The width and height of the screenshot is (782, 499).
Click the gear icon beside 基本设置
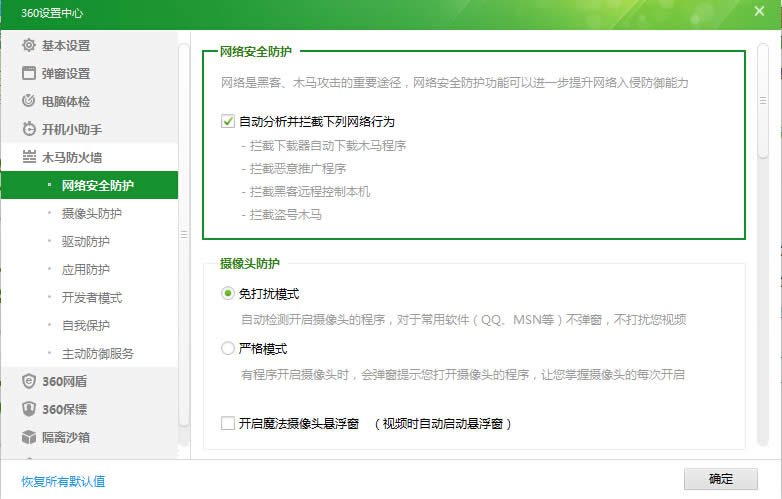29,45
